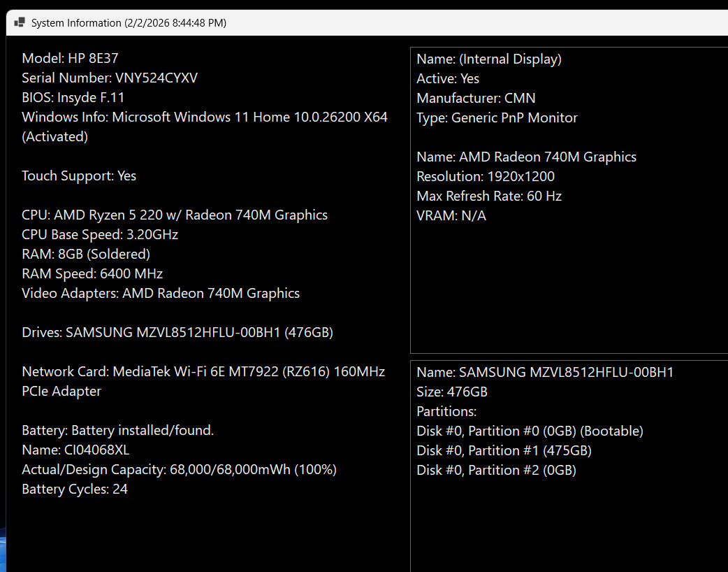
Task: Click 'CPU Base Speed: 3.20GHz'
Action: pos(100,234)
